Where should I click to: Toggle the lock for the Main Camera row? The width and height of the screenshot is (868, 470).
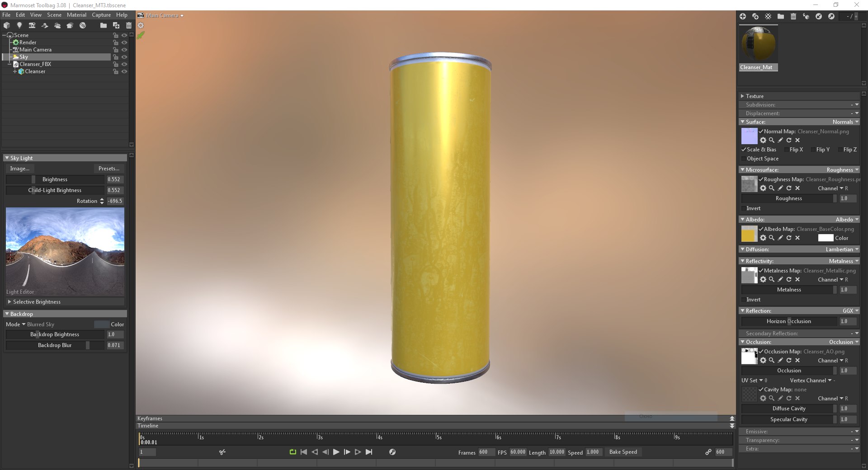pyautogui.click(x=116, y=50)
